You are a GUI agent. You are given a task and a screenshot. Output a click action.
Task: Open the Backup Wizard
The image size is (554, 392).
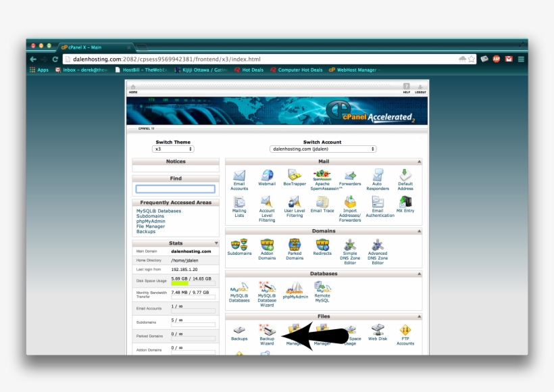[266, 333]
